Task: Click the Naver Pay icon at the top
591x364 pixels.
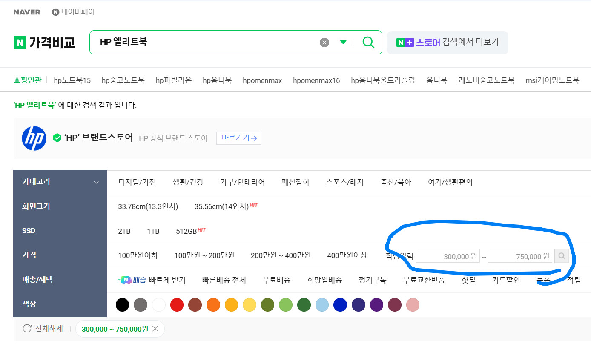Action: click(55, 12)
